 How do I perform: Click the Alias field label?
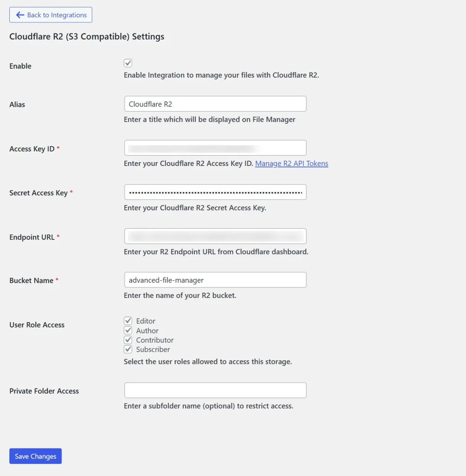17,105
